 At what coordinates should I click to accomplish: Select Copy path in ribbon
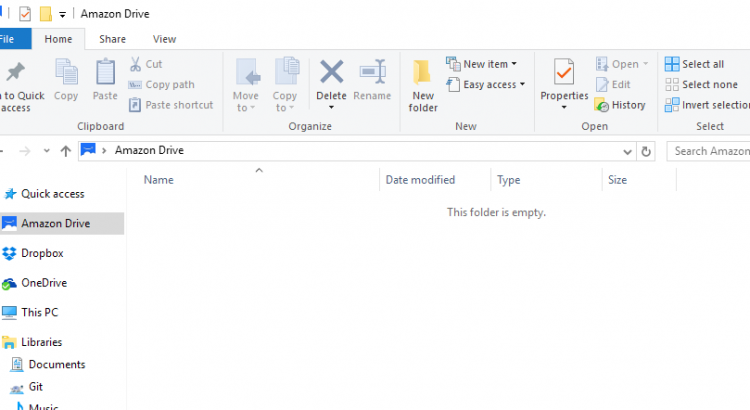(x=162, y=85)
